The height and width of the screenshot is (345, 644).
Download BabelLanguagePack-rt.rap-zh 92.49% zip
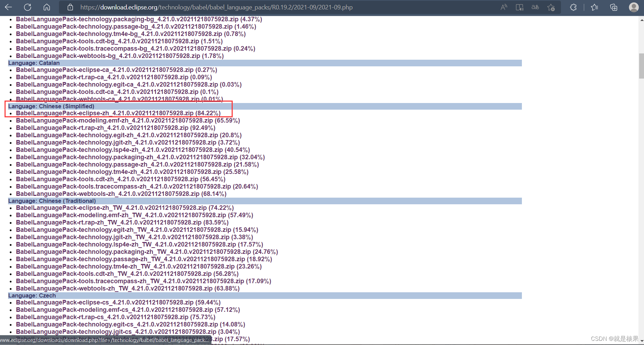coord(116,128)
